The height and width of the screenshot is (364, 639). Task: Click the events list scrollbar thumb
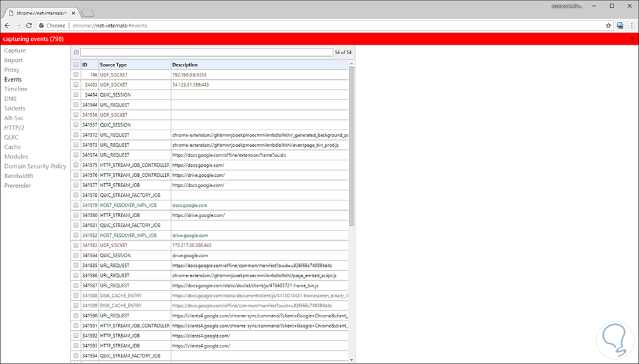click(351, 146)
